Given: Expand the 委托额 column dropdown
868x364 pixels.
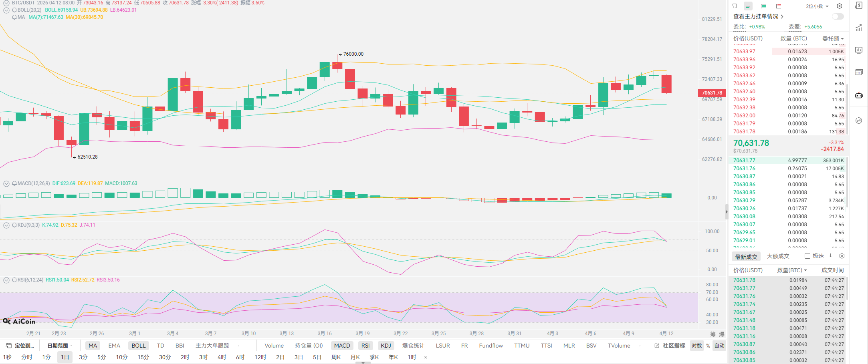Looking at the screenshot, I should pos(833,38).
